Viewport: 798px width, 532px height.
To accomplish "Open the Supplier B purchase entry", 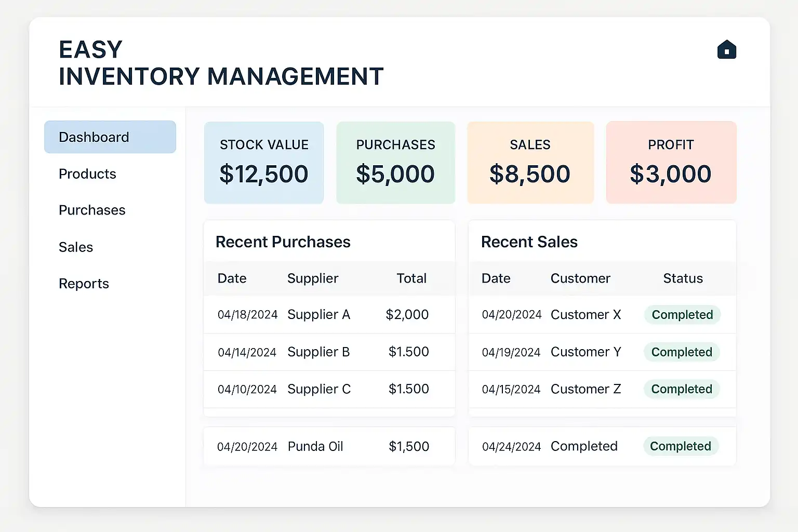I will (329, 352).
